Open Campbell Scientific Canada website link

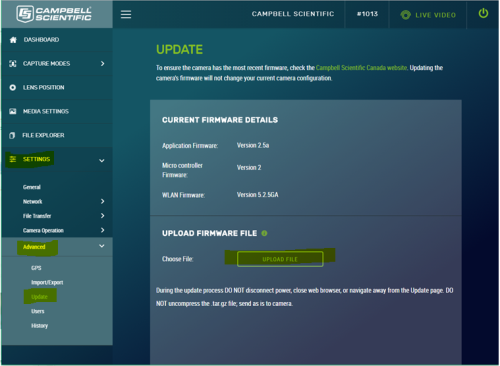361,68
